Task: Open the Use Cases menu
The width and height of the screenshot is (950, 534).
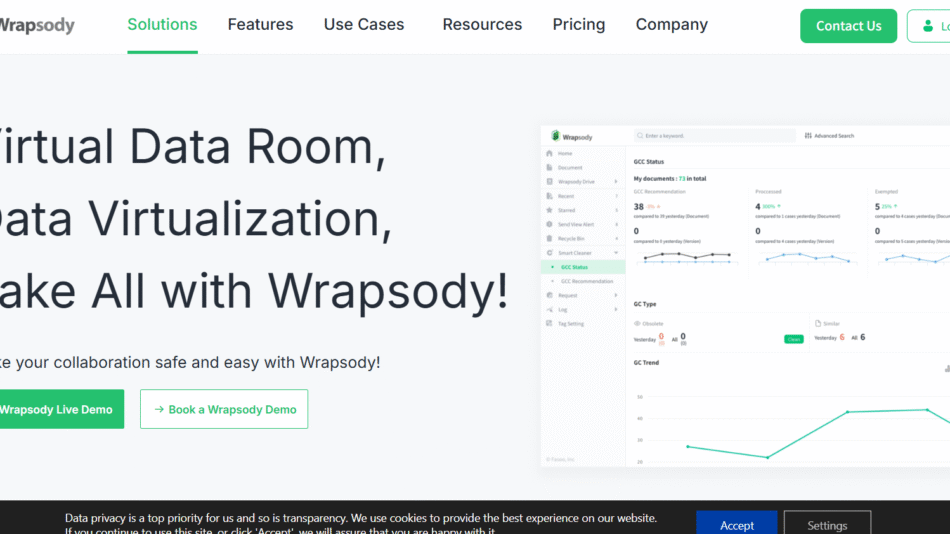Action: 364,25
